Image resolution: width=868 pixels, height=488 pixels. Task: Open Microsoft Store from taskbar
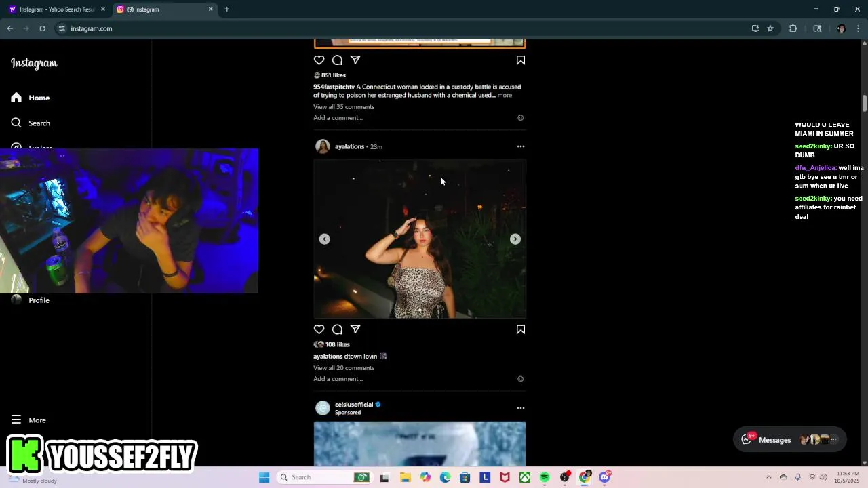pos(465,477)
